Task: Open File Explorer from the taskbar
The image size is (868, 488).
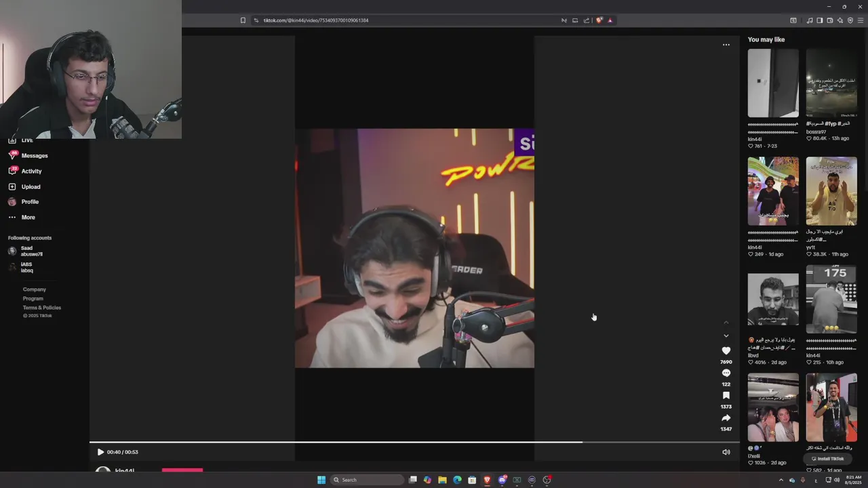Action: point(442,480)
